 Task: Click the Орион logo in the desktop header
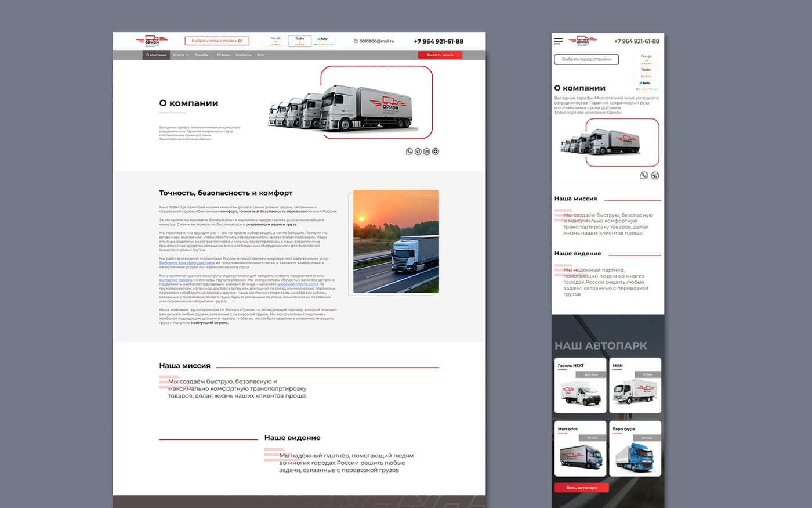tap(152, 41)
